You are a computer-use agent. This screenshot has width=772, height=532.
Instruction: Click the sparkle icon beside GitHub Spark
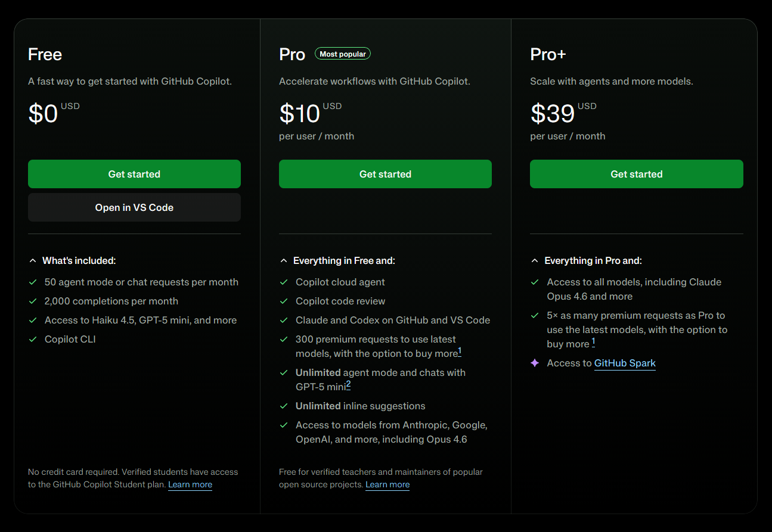(x=535, y=363)
